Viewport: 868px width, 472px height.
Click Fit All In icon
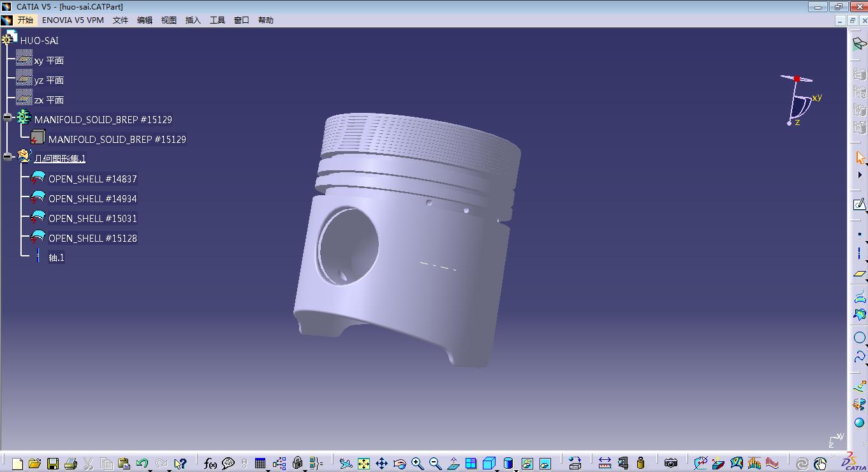[x=364, y=464]
